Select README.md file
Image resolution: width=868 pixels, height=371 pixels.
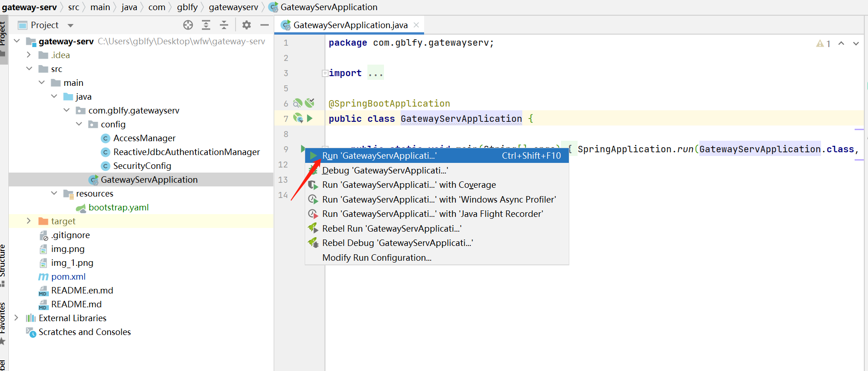(76, 304)
